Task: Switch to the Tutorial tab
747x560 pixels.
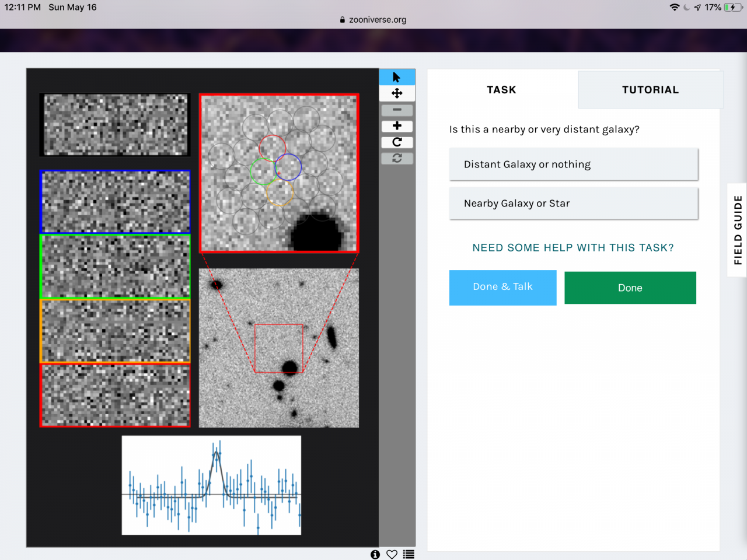Action: tap(650, 90)
